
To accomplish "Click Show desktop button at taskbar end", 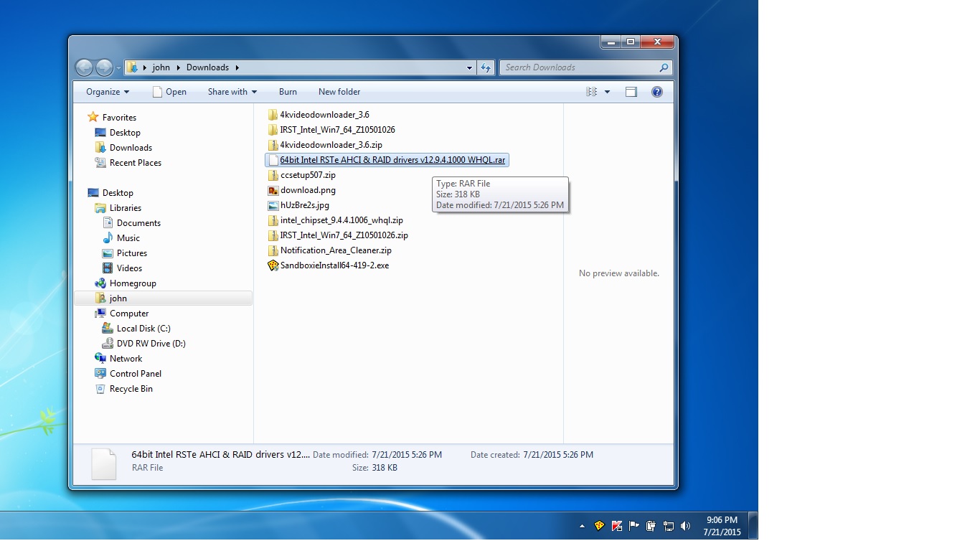I will [x=753, y=525].
